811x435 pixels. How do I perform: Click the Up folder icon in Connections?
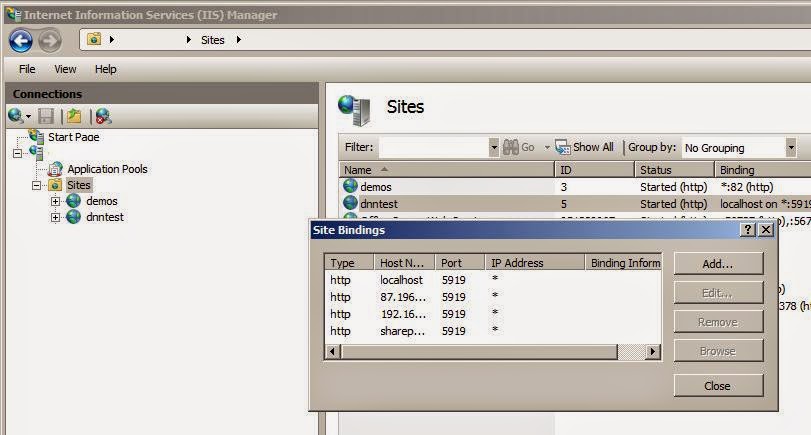(74, 116)
